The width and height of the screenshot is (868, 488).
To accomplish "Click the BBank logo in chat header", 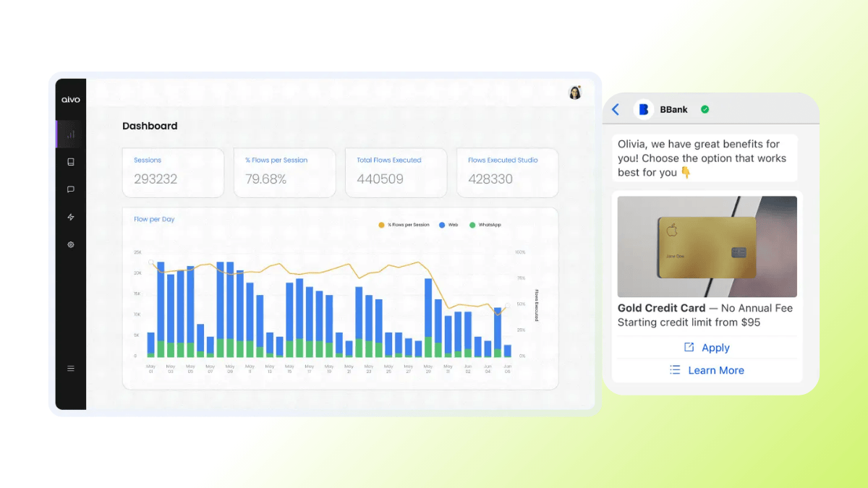I will tap(644, 109).
